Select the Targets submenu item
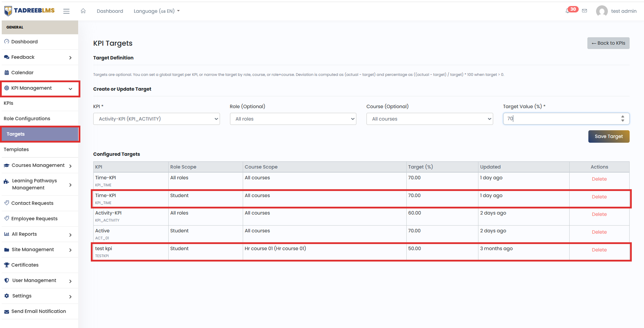 (40, 134)
